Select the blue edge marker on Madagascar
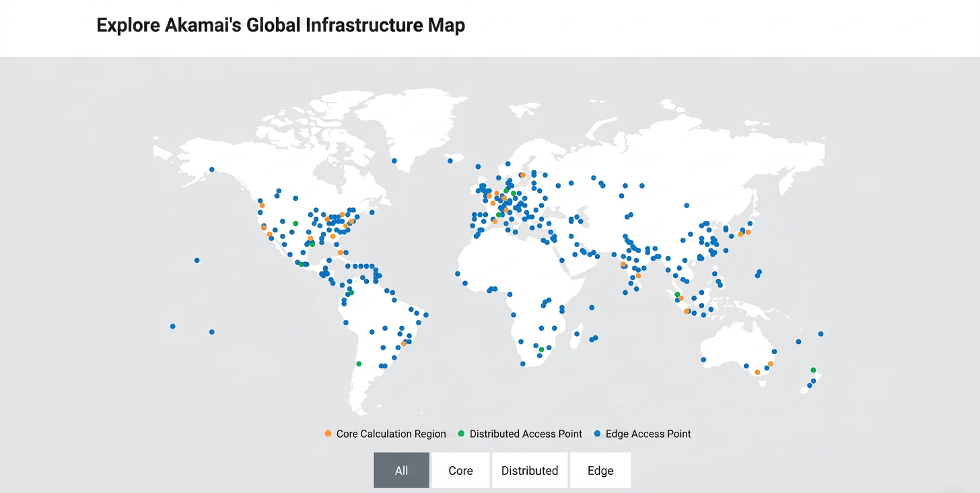Image resolution: width=980 pixels, height=493 pixels. tap(577, 333)
